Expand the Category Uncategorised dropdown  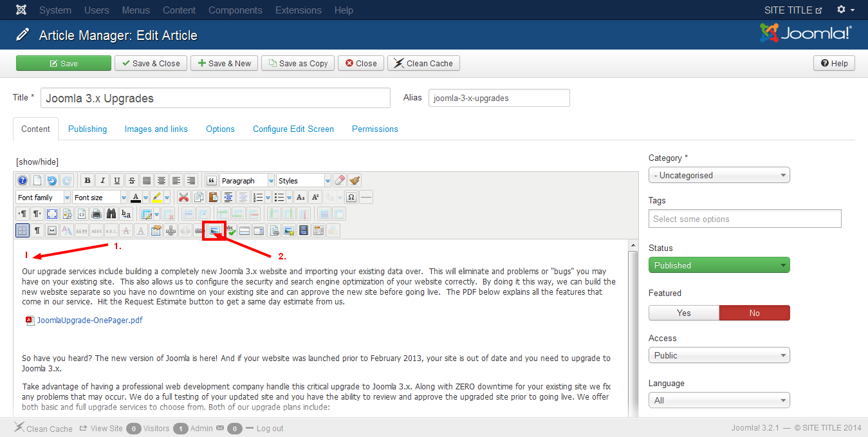coord(719,175)
